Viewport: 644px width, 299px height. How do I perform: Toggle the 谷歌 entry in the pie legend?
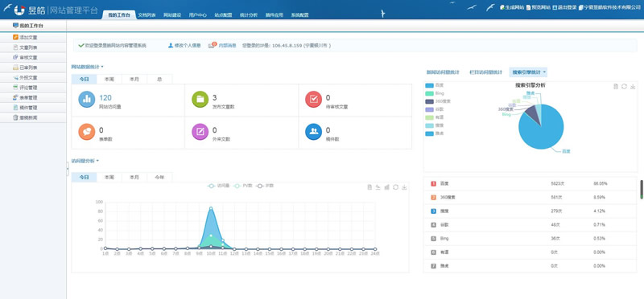pyautogui.click(x=434, y=109)
